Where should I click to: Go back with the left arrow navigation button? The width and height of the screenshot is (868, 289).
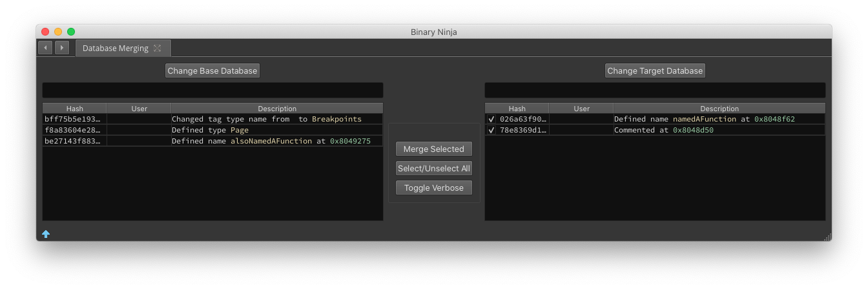pyautogui.click(x=45, y=48)
